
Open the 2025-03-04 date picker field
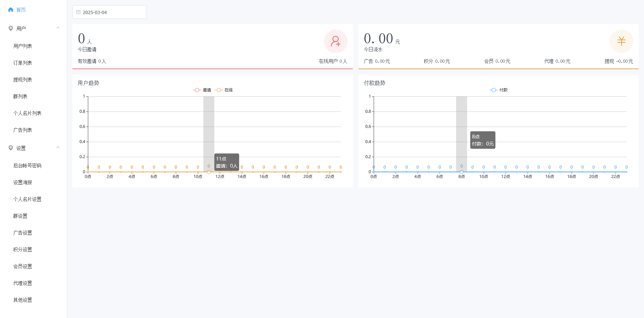pos(109,12)
